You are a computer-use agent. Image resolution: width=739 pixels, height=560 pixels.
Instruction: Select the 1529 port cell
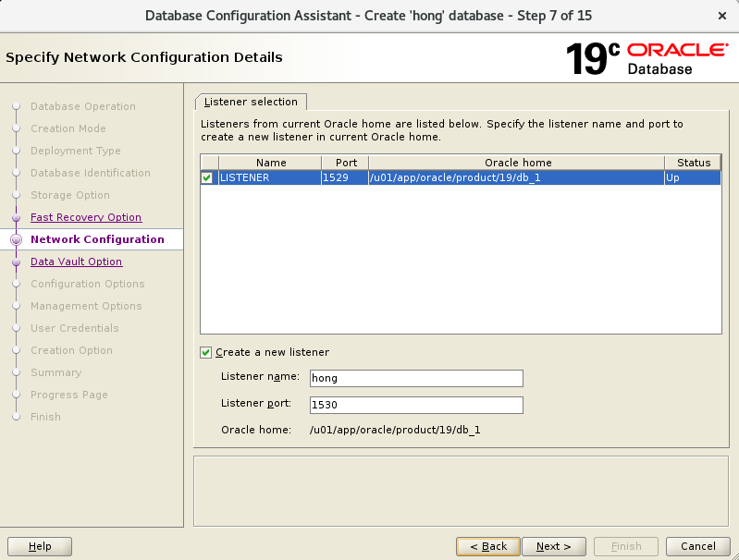coord(345,177)
